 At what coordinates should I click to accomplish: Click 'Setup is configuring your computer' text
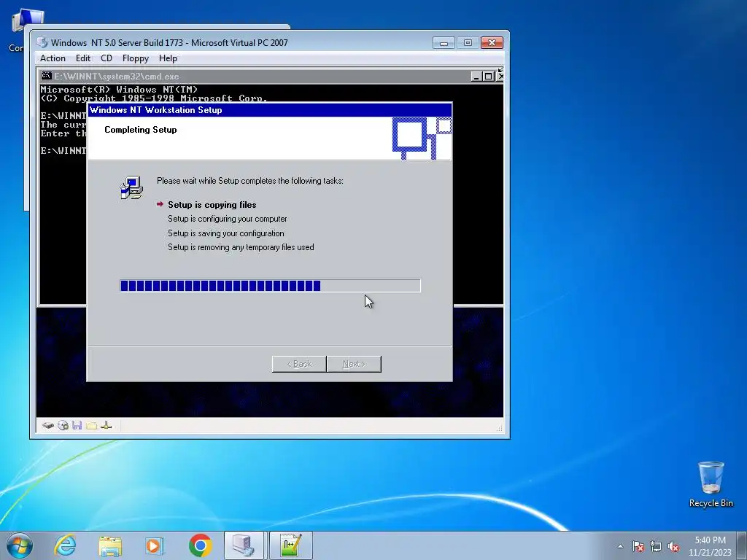(x=228, y=219)
